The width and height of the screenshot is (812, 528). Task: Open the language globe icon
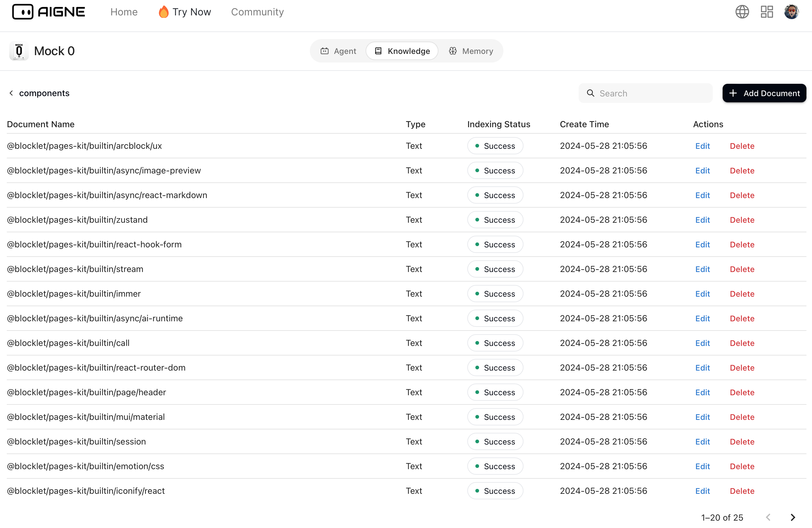742,12
